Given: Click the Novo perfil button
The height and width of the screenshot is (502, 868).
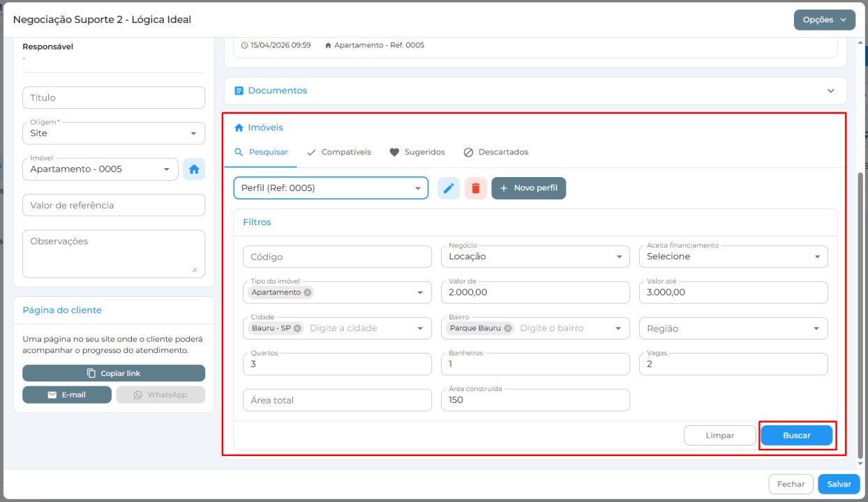Looking at the screenshot, I should [x=529, y=188].
